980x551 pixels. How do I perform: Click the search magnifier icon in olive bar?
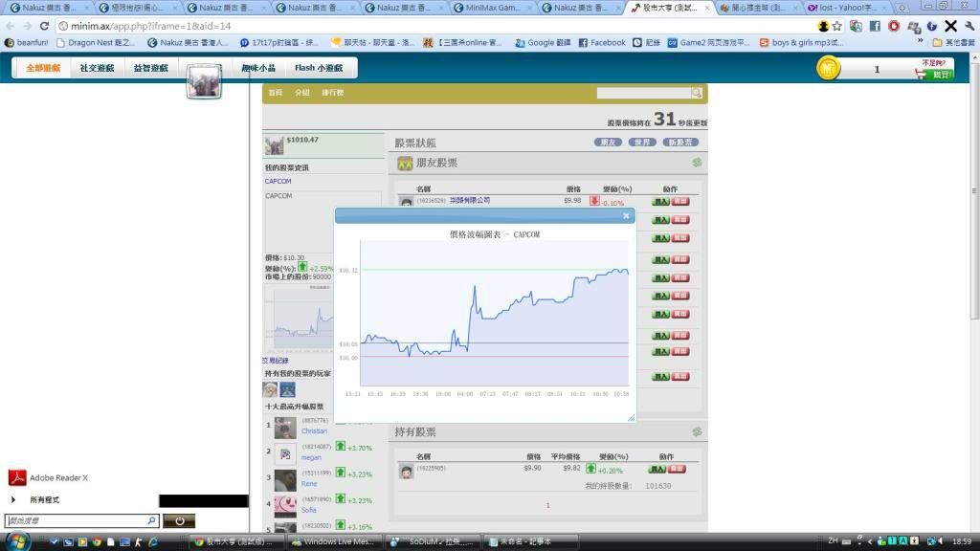[697, 93]
